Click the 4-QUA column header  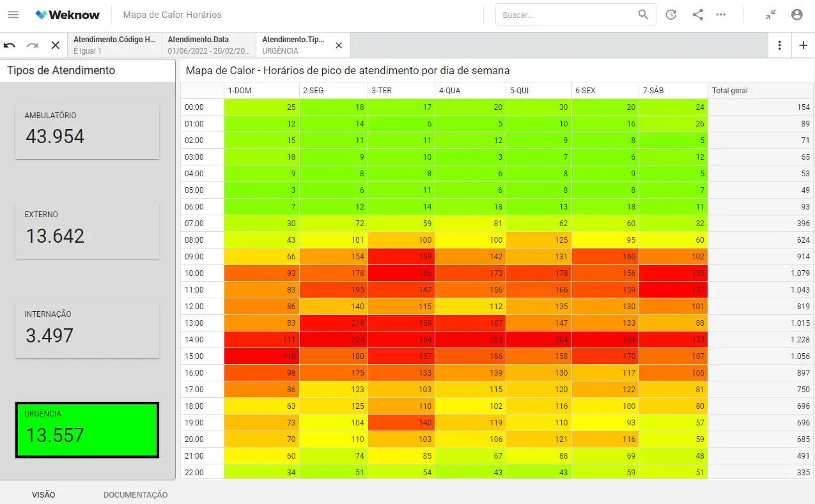tap(470, 91)
